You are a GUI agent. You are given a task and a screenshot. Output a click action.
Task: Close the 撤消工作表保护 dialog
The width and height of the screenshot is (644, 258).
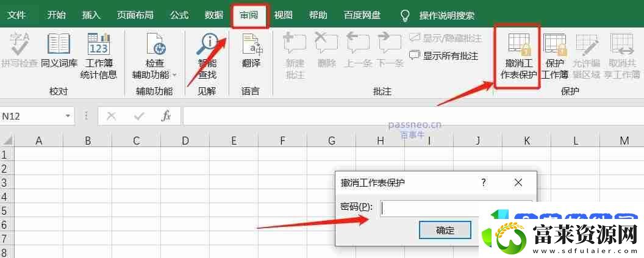click(518, 183)
